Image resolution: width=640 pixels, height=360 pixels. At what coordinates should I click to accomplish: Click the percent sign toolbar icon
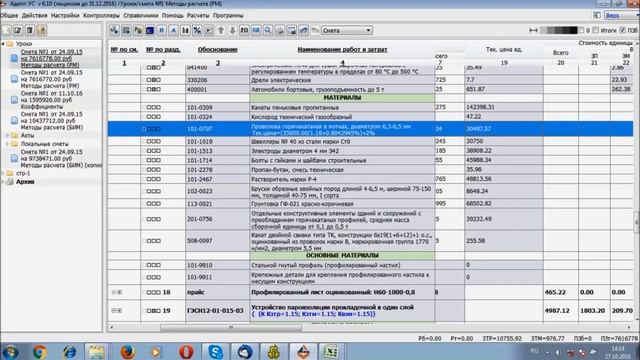point(197,30)
